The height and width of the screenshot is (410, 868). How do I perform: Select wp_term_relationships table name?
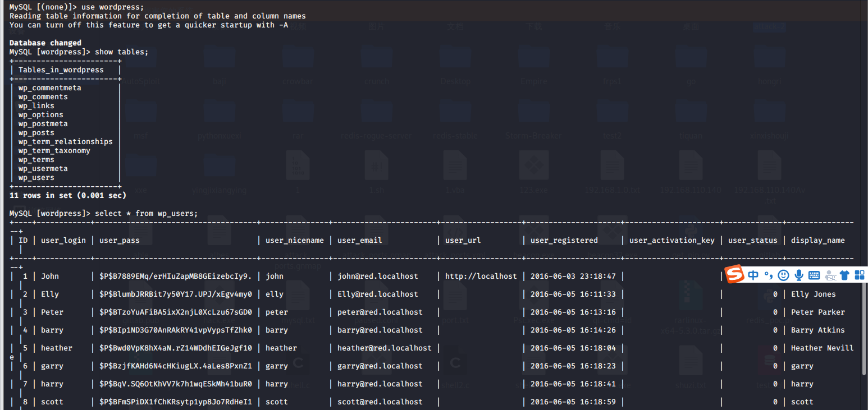(x=66, y=141)
